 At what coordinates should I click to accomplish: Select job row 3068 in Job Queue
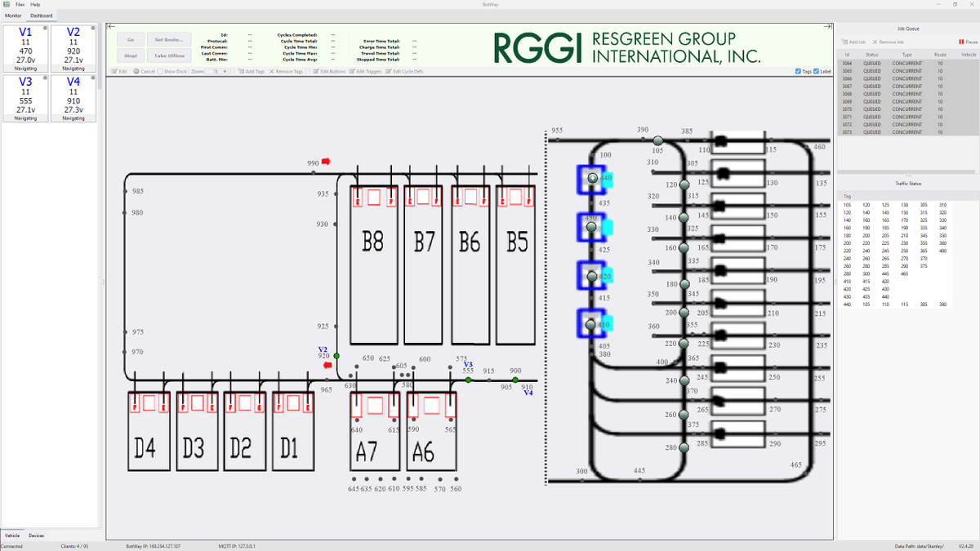tap(908, 94)
